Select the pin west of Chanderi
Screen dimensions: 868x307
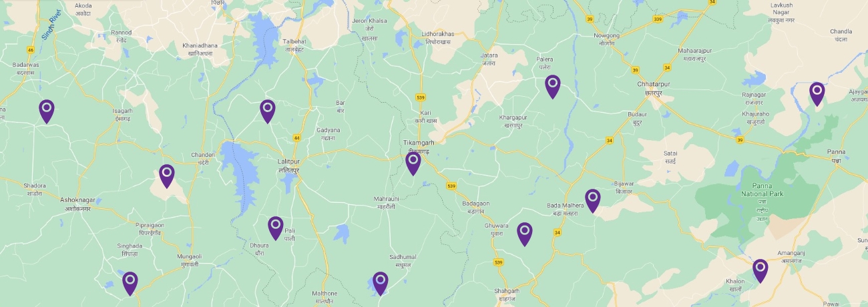[167, 176]
